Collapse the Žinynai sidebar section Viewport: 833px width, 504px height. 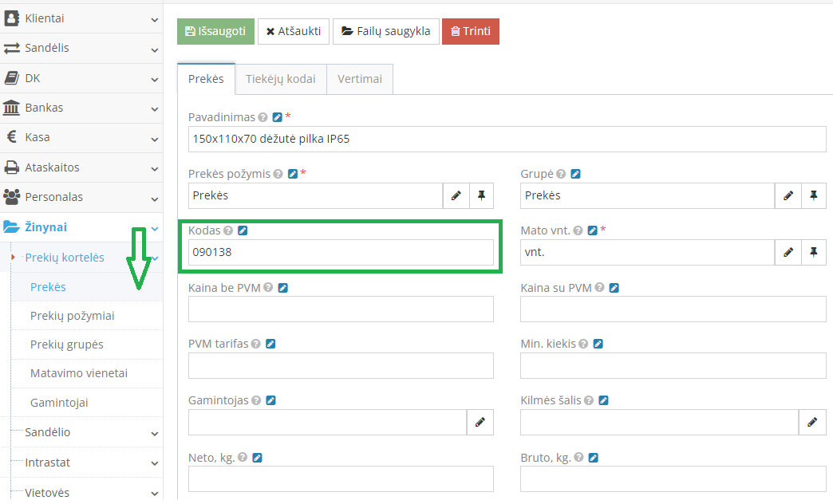[x=80, y=227]
